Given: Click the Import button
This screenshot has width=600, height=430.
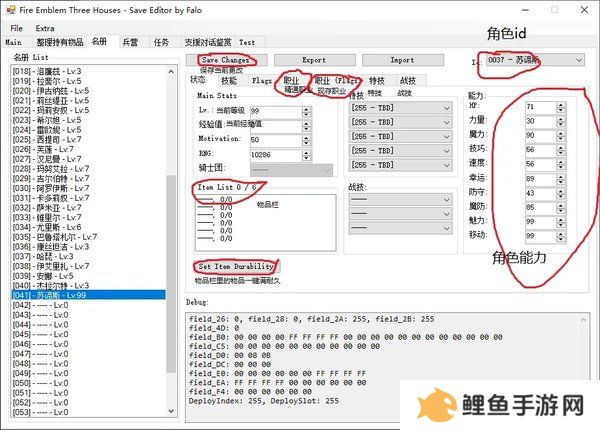Looking at the screenshot, I should pos(403,60).
